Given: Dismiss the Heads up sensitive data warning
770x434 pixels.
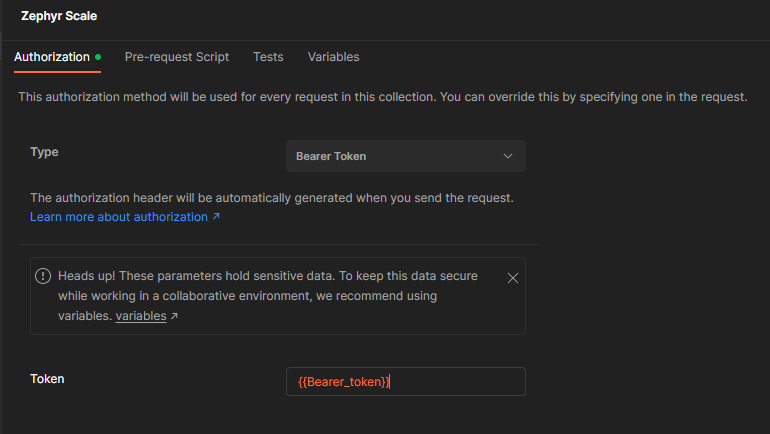Looking at the screenshot, I should tap(513, 278).
